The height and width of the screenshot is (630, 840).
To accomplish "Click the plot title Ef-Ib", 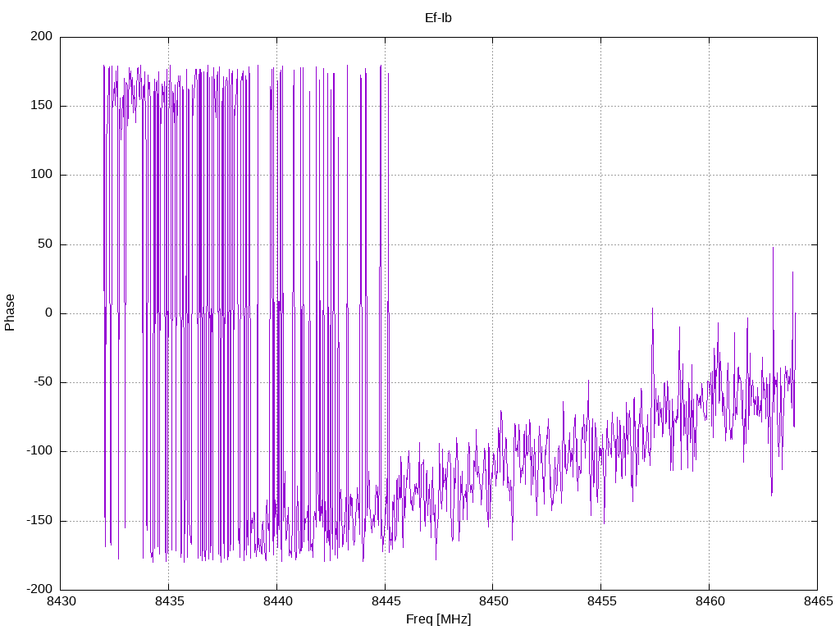I will 438,18.
